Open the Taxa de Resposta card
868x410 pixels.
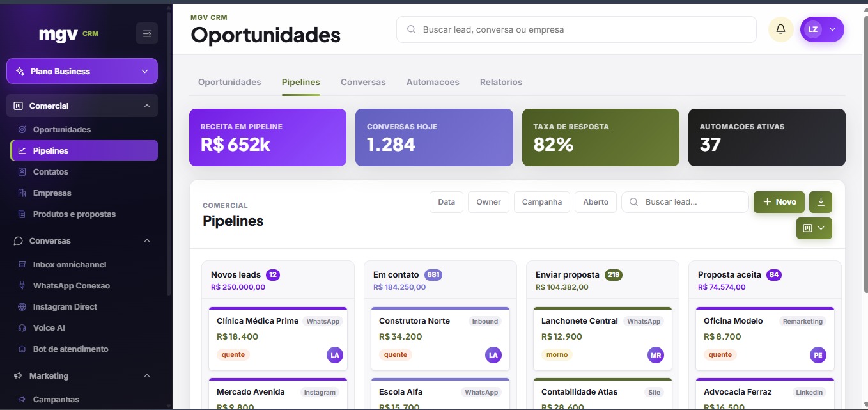pyautogui.click(x=601, y=138)
